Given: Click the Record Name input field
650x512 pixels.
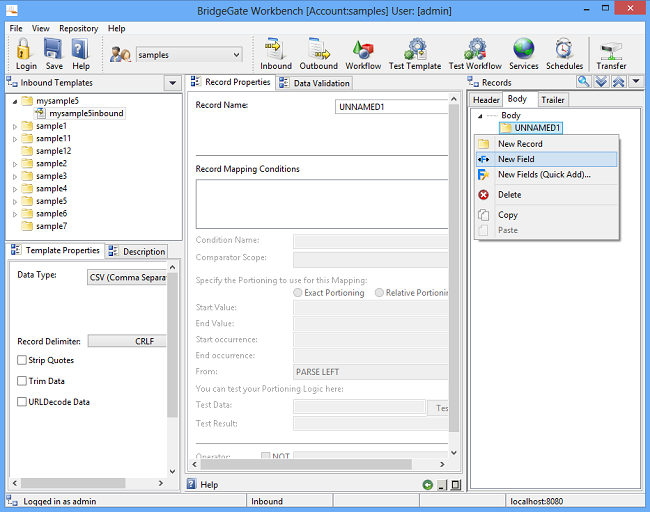Looking at the screenshot, I should (x=392, y=107).
